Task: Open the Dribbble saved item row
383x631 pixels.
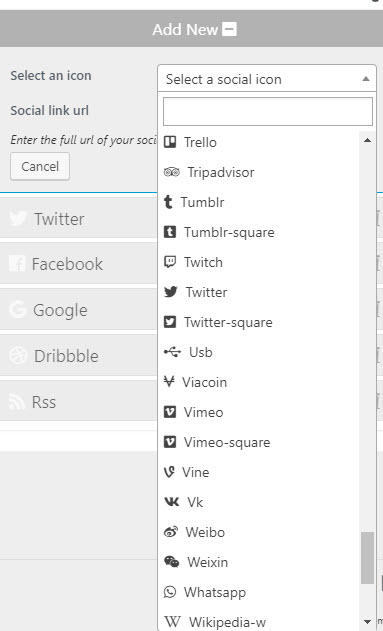Action: pos(78,356)
